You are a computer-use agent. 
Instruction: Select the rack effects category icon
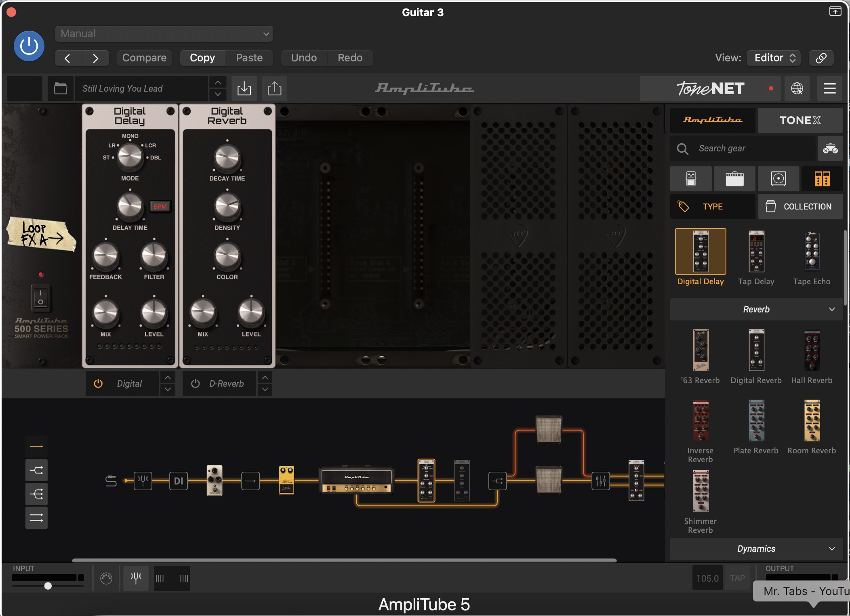tap(822, 178)
